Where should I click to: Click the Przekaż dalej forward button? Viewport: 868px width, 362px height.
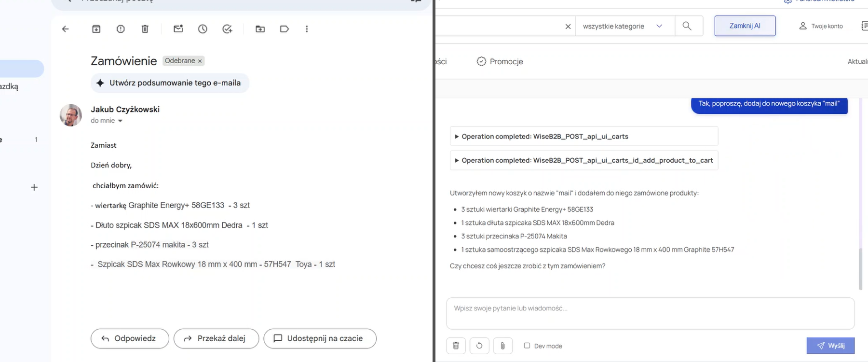coord(216,338)
